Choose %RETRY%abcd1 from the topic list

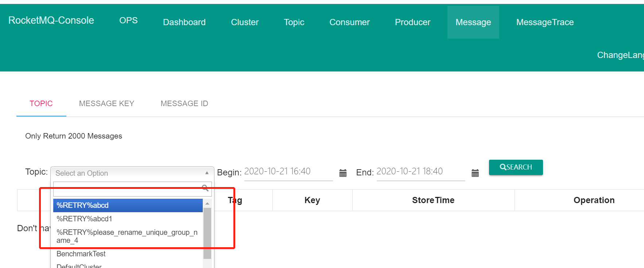click(128, 219)
